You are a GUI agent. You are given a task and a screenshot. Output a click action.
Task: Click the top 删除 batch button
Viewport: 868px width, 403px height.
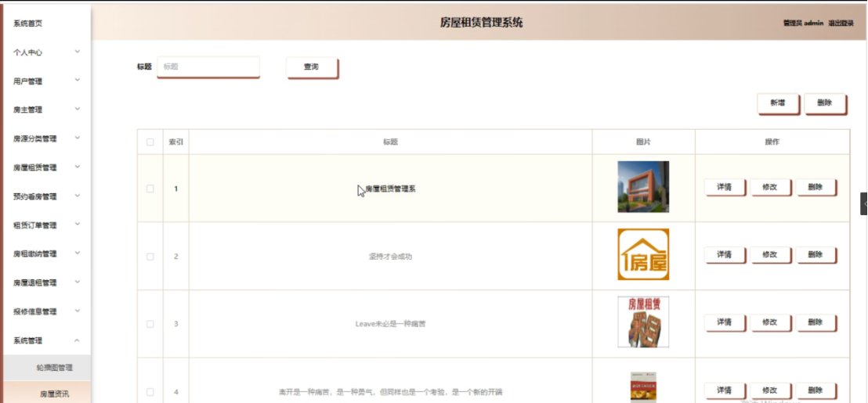point(825,103)
